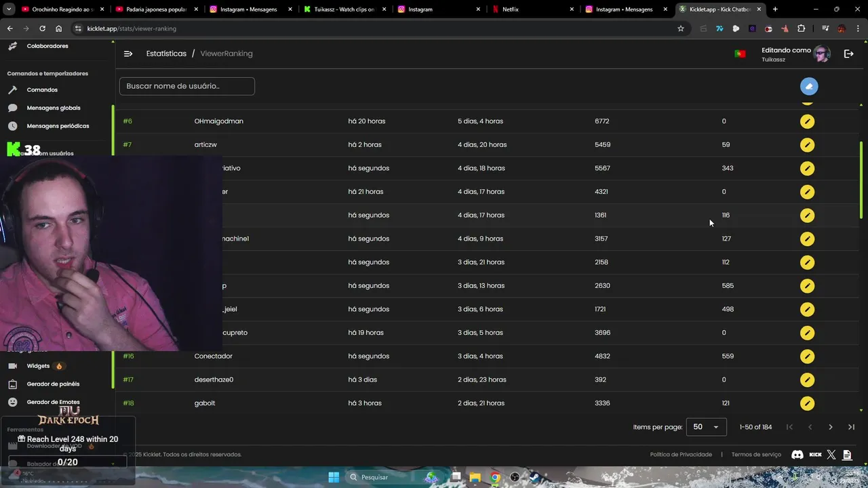Click pencil icon in the 1721 points row

807,309
